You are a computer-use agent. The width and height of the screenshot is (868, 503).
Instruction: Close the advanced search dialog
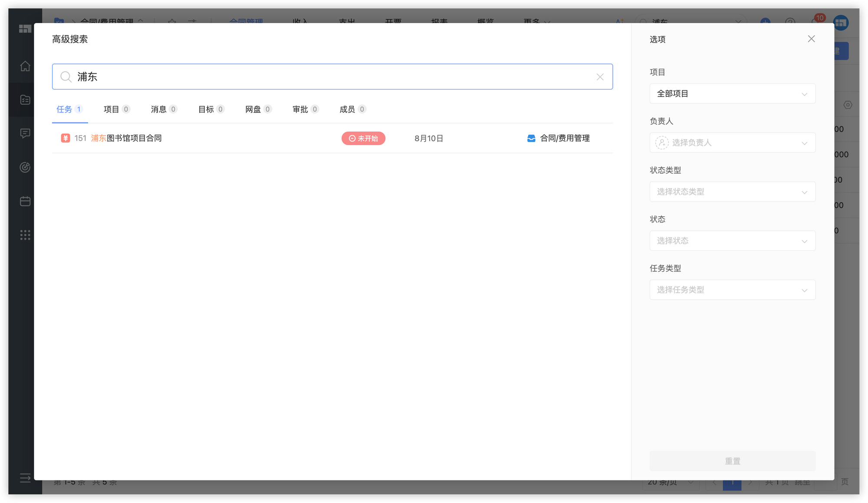pos(811,39)
